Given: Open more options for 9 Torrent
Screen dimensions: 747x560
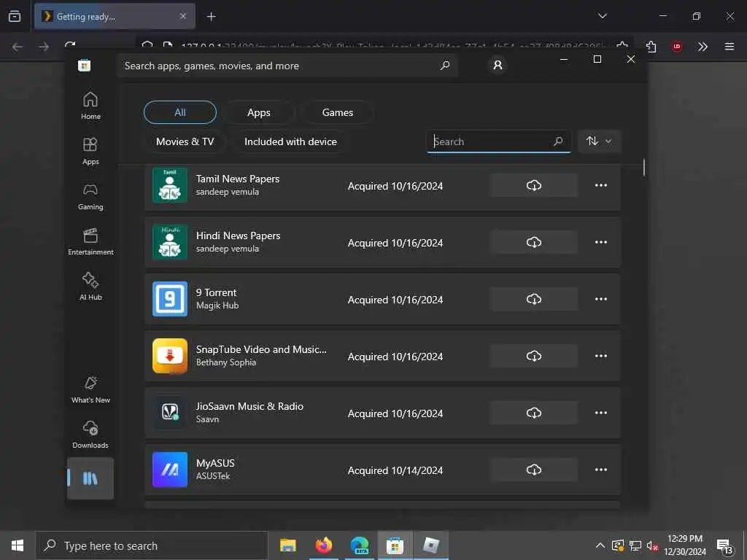Looking at the screenshot, I should [x=601, y=299].
